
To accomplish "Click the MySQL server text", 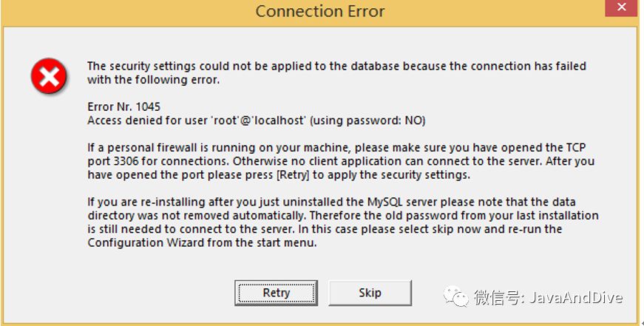I will 404,202.
